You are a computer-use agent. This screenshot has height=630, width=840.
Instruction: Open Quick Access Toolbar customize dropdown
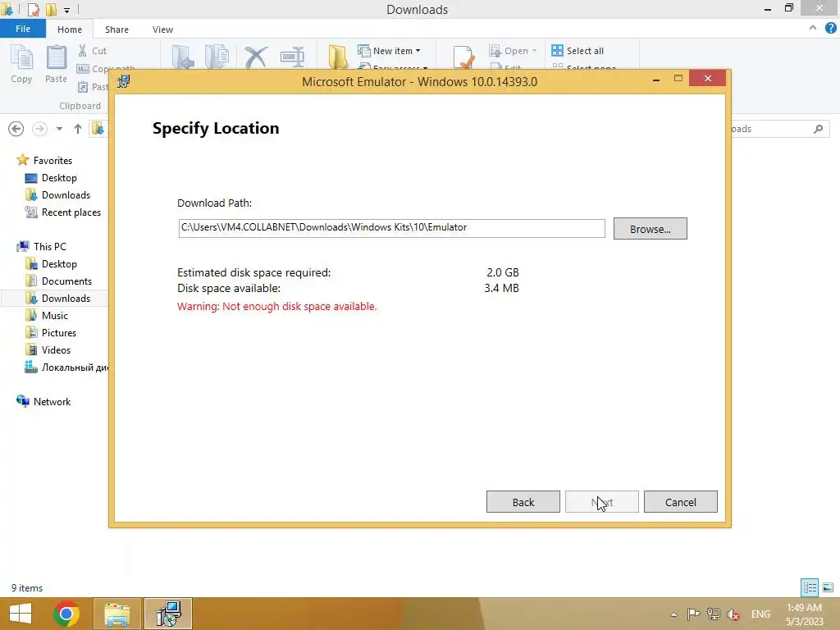(x=66, y=10)
